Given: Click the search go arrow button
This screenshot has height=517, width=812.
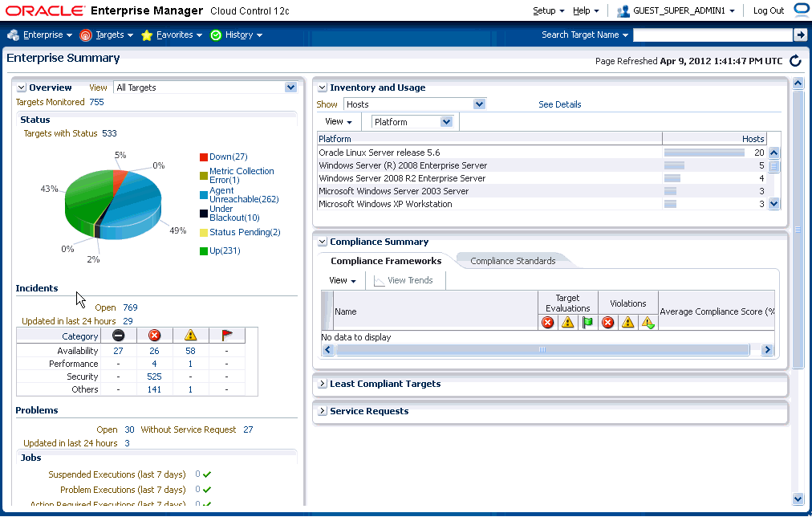Looking at the screenshot, I should click(801, 35).
